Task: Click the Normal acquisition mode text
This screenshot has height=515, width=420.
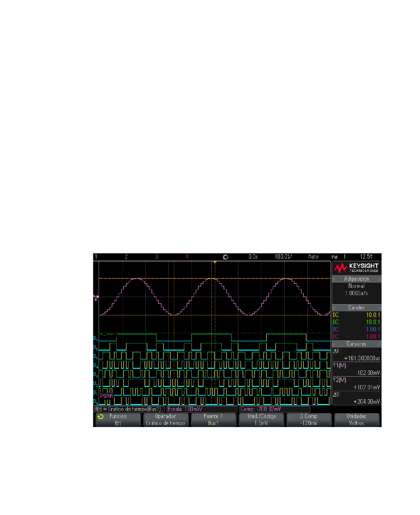Action: click(357, 286)
